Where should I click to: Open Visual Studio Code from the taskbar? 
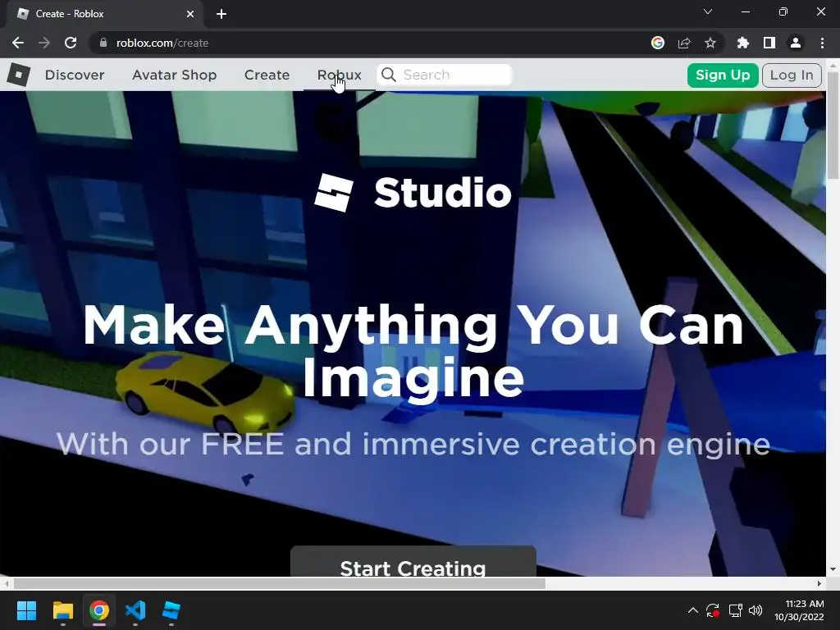(x=135, y=610)
